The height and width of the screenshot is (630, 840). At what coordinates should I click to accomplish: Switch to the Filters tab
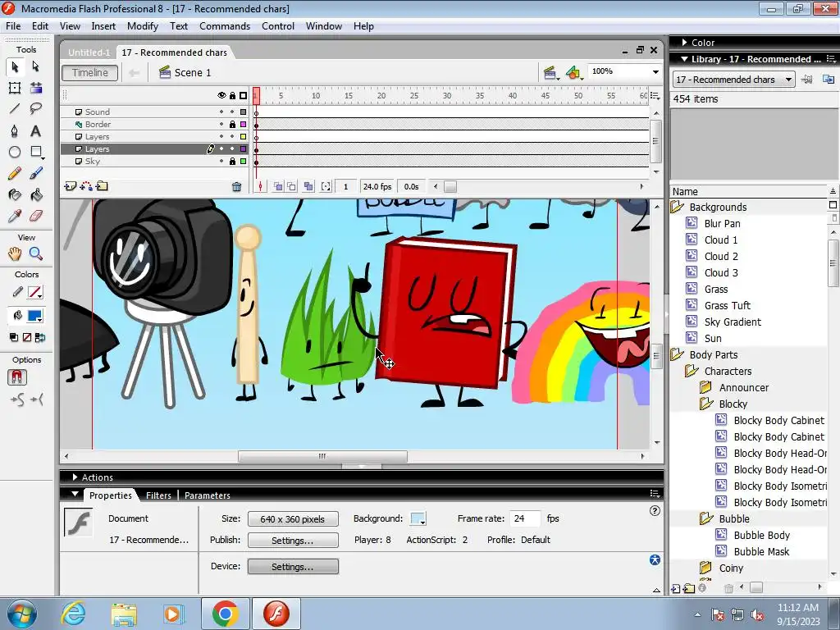click(x=158, y=495)
